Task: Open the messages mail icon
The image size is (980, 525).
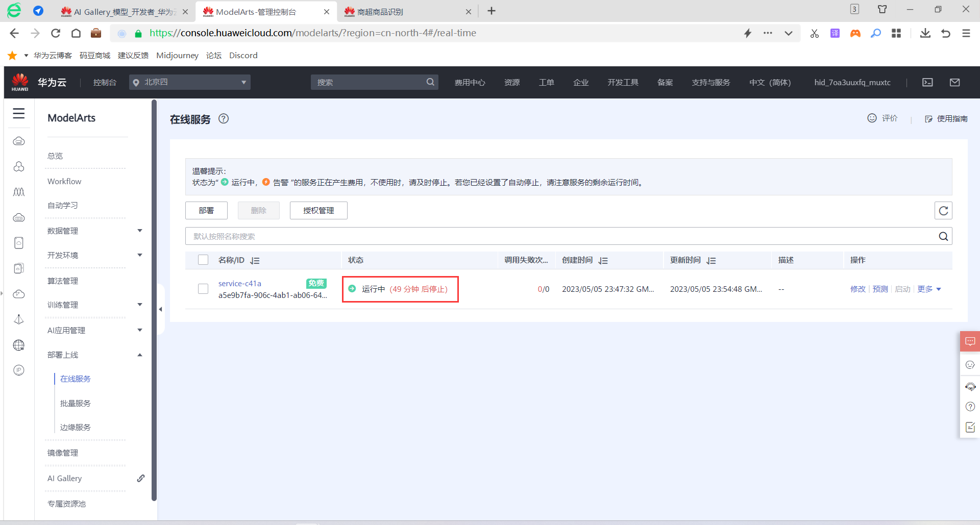Action: click(x=954, y=82)
